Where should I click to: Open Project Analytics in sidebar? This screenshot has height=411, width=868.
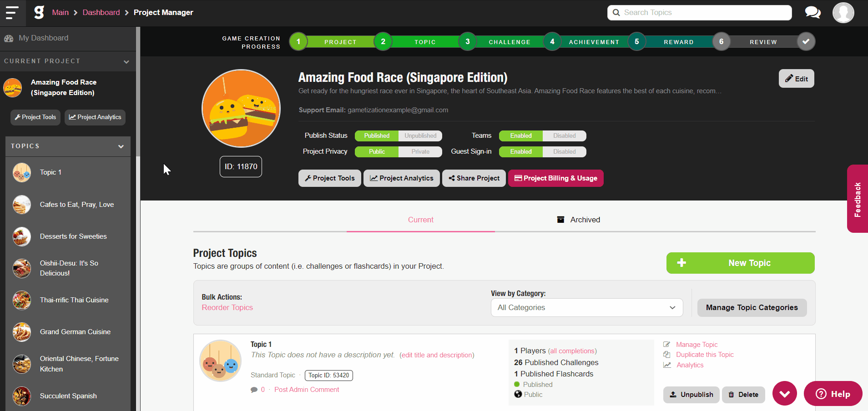coord(95,117)
